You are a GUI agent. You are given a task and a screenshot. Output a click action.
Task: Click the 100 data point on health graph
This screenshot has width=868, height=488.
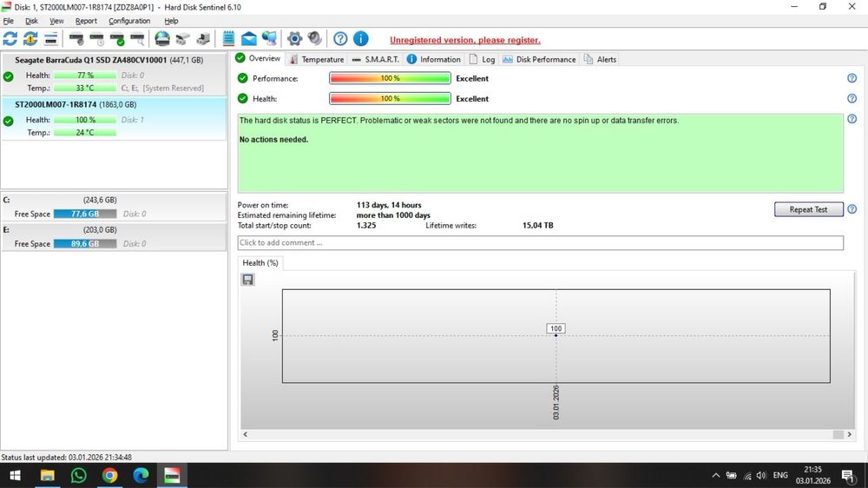pos(556,334)
